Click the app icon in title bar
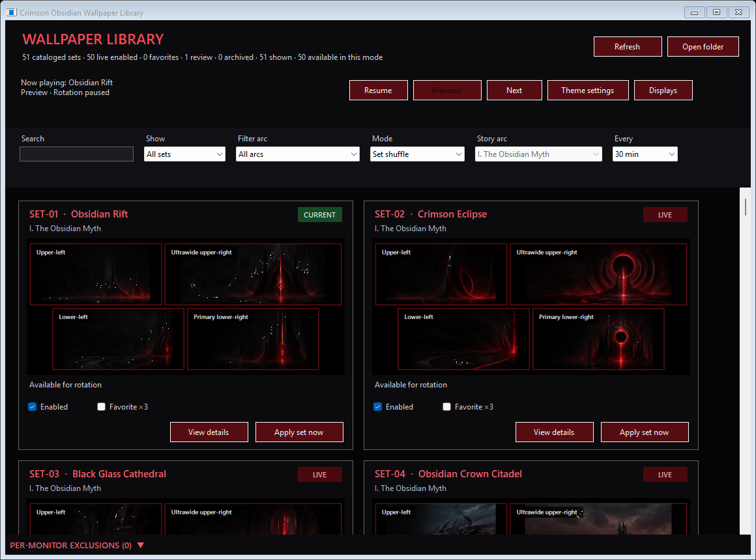Viewport: 756px width, 560px height. [x=12, y=12]
